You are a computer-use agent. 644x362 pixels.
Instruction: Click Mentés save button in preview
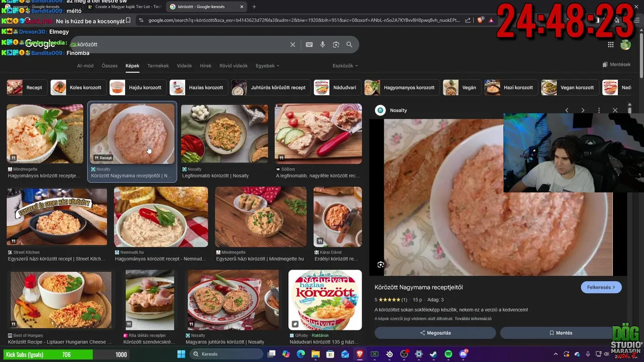(x=560, y=333)
